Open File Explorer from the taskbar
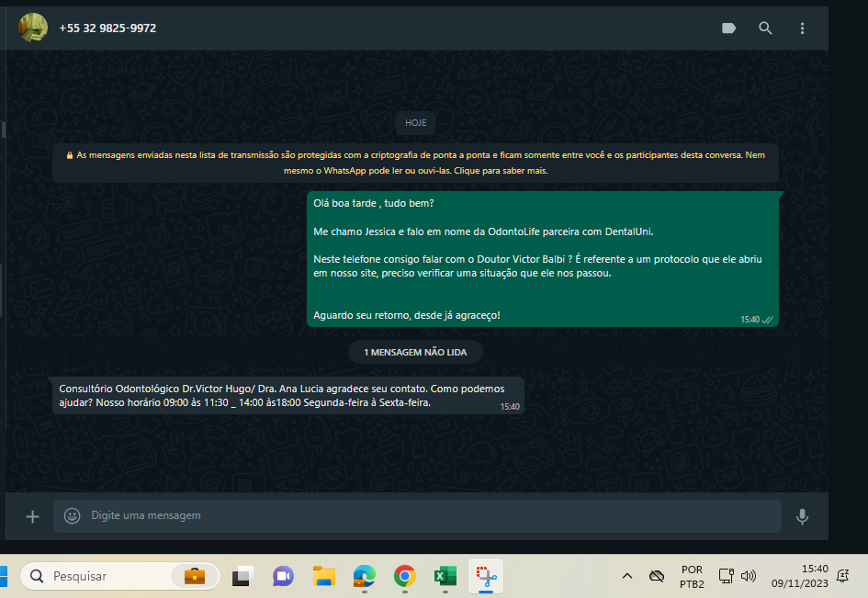The height and width of the screenshot is (598, 868). coord(324,576)
